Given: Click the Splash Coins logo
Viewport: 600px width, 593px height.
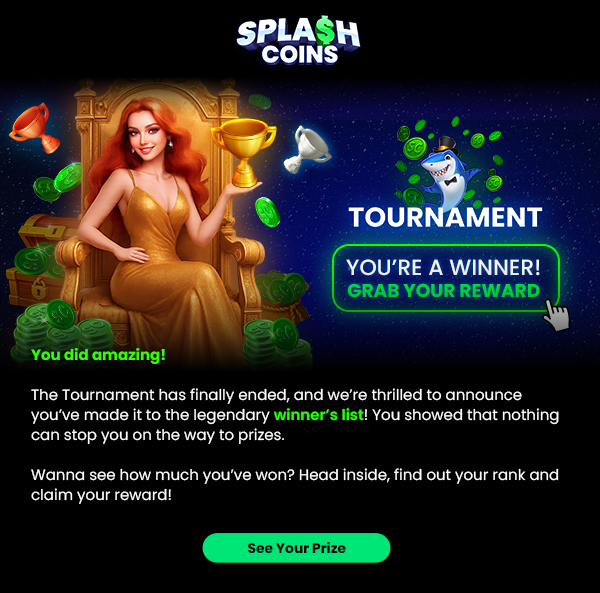Looking at the screenshot, I should pos(298,41).
